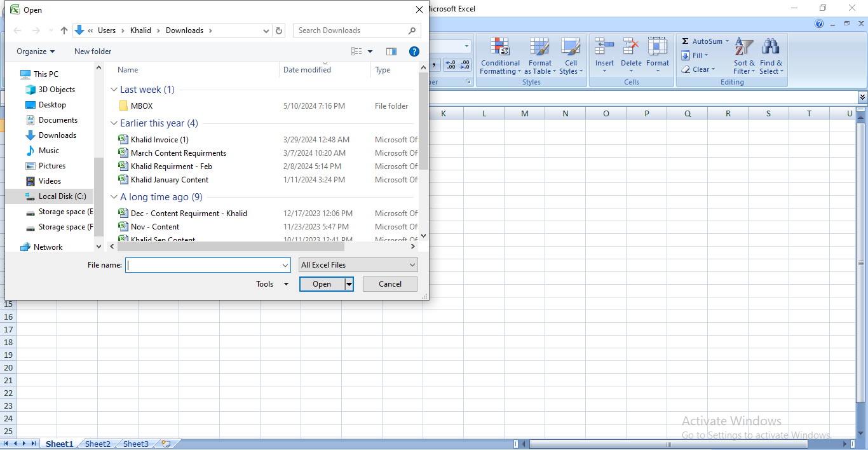Collapse A long time ago (9) group
The width and height of the screenshot is (868, 450).
[x=114, y=197]
